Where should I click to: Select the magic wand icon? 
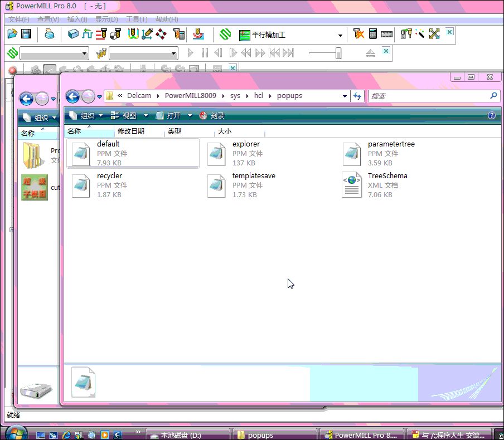pyautogui.click(x=420, y=33)
